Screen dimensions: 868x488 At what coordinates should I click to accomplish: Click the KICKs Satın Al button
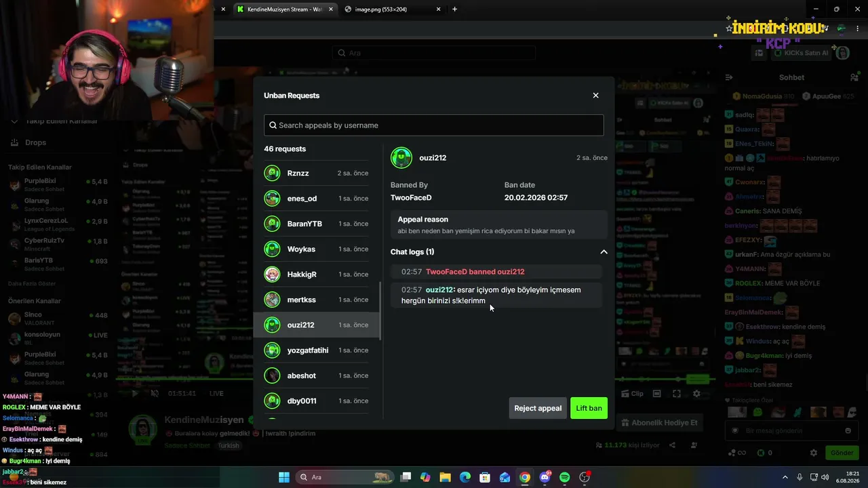coord(800,53)
